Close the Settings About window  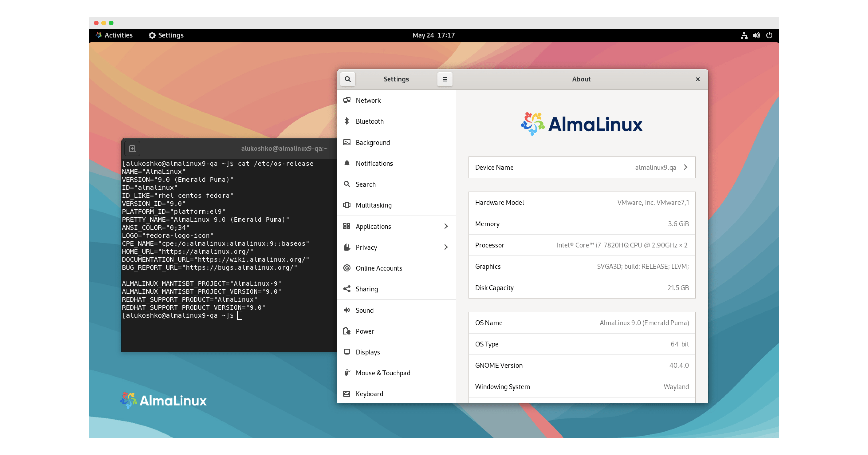(697, 79)
